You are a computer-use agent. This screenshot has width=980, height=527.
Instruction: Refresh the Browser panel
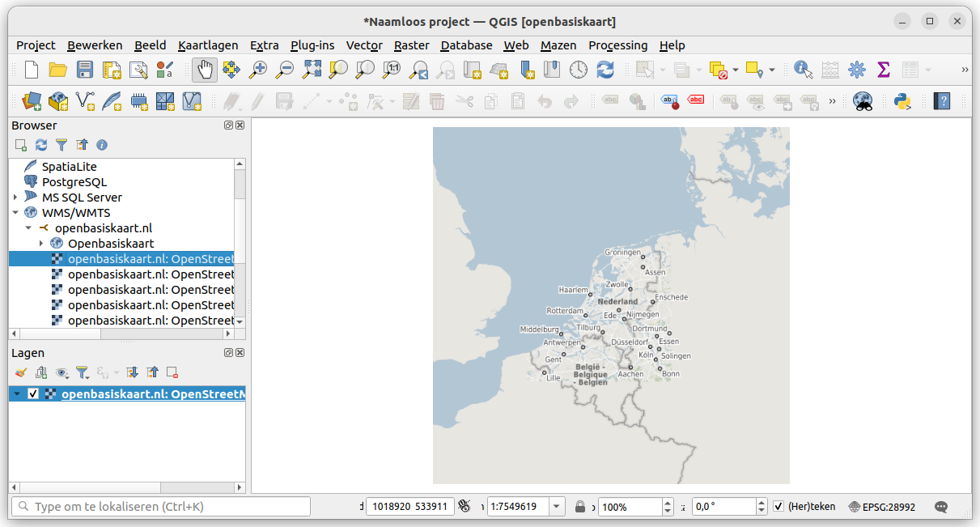[x=41, y=145]
